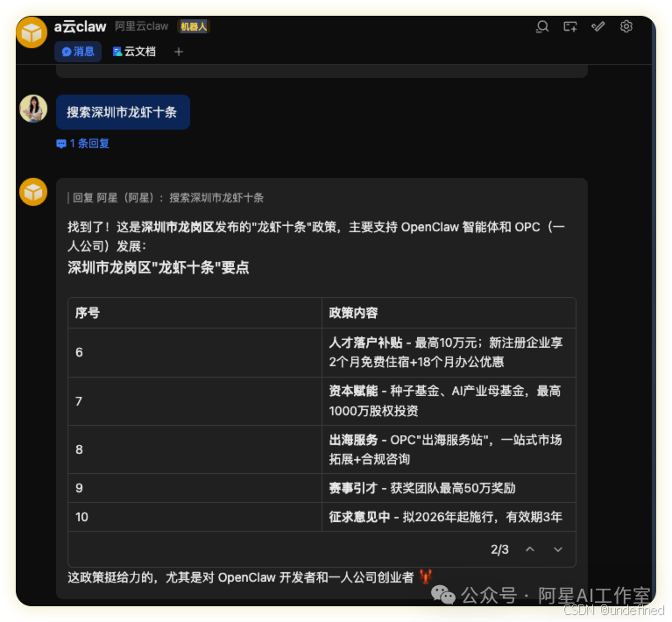
Task: Select table cell with number 8
Action: pyautogui.click(x=195, y=449)
